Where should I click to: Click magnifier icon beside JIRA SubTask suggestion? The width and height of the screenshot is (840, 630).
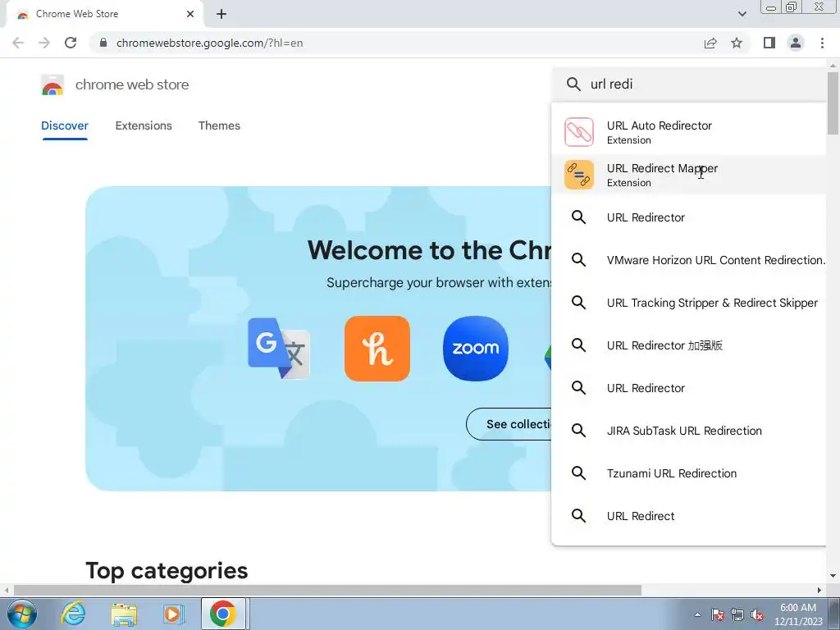[x=578, y=430]
